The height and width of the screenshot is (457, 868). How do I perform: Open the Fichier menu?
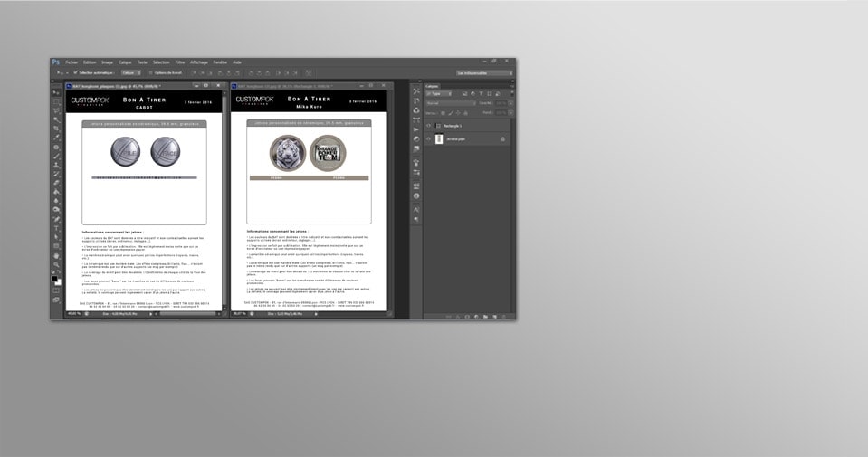[72, 62]
